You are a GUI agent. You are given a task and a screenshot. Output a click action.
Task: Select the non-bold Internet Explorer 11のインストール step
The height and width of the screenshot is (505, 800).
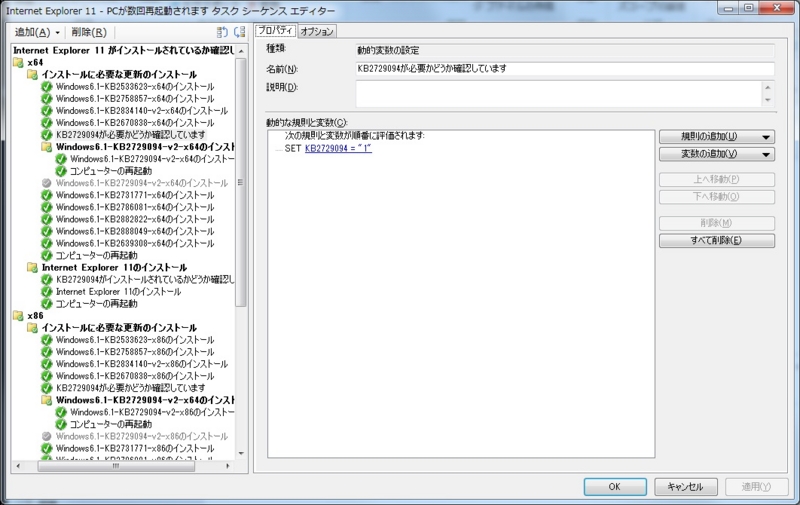click(x=118, y=292)
